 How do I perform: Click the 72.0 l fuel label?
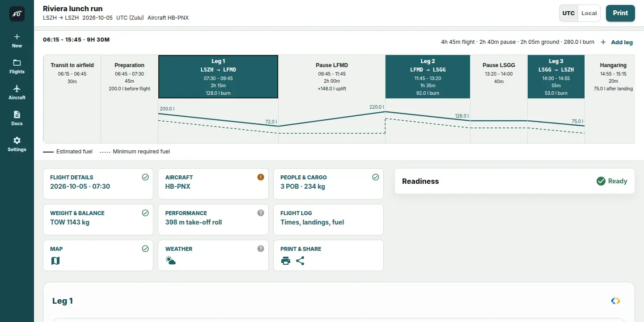(x=271, y=122)
